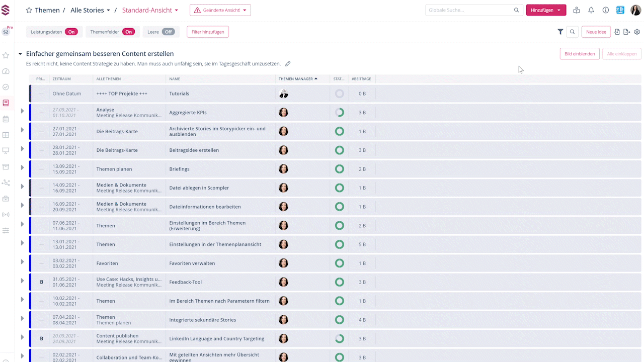Toggle Leistungsdaten switch off
644x362 pixels.
point(71,32)
